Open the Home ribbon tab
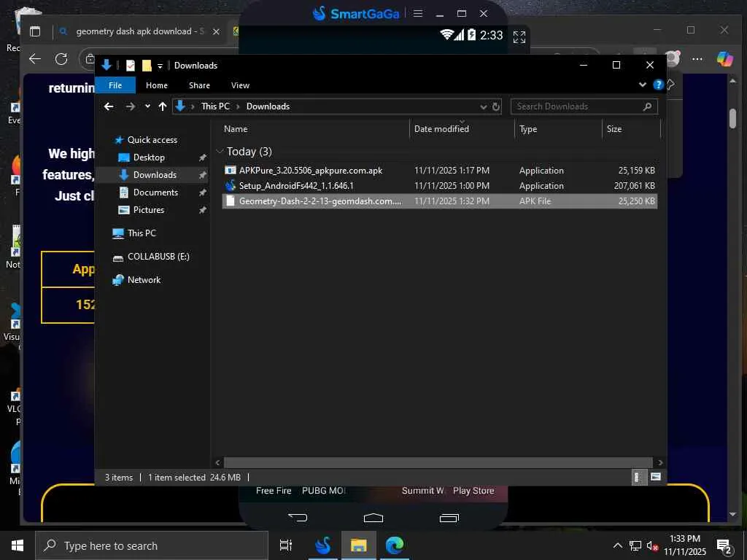The height and width of the screenshot is (560, 747). pos(157,85)
